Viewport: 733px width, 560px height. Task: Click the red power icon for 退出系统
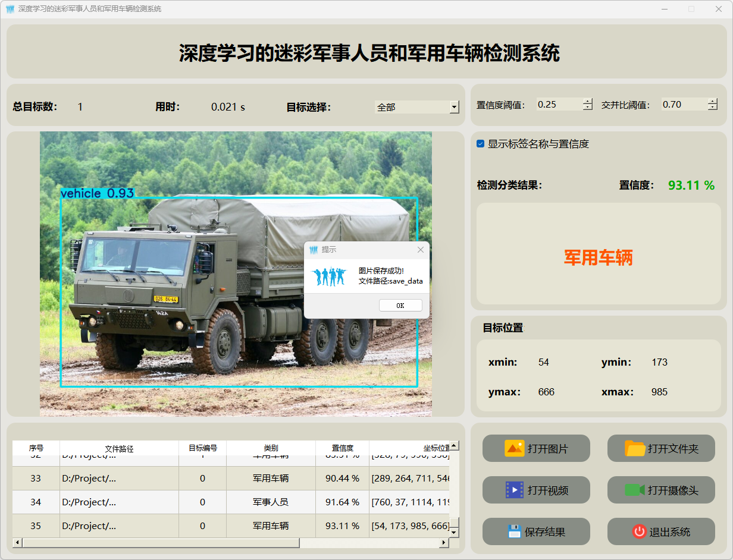[640, 531]
